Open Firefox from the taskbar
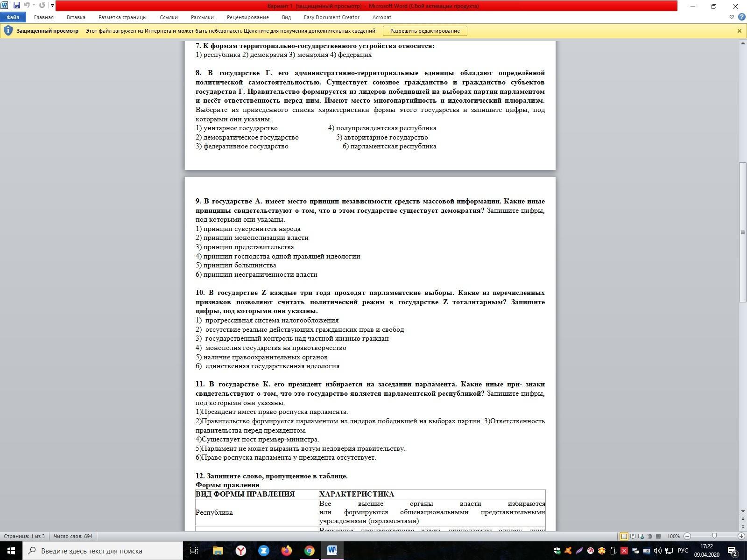The width and height of the screenshot is (747, 560). click(286, 551)
